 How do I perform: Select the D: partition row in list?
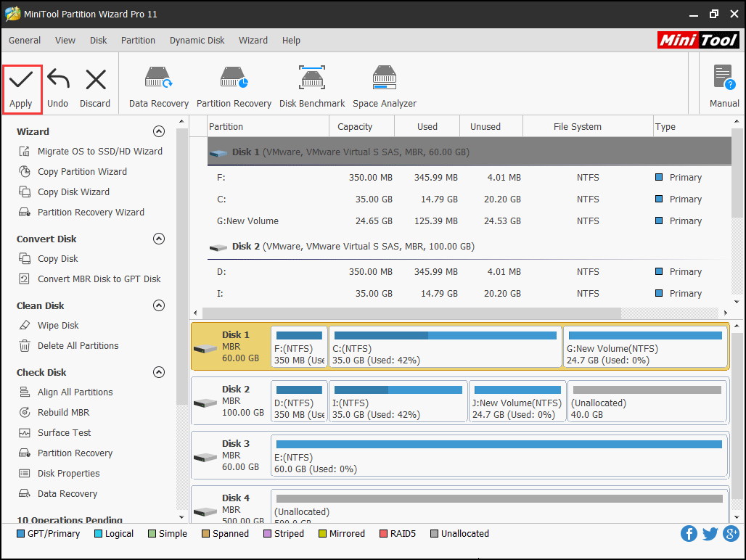(x=469, y=271)
